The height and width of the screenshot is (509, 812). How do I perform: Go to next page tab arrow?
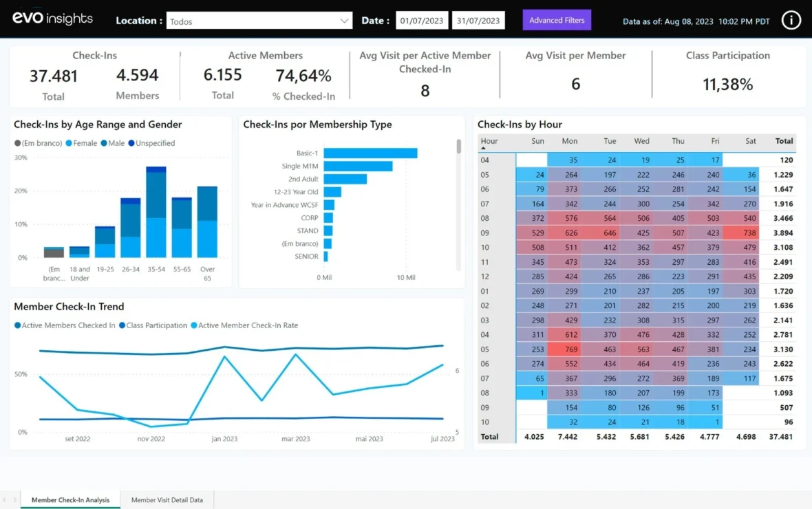pyautogui.click(x=14, y=500)
